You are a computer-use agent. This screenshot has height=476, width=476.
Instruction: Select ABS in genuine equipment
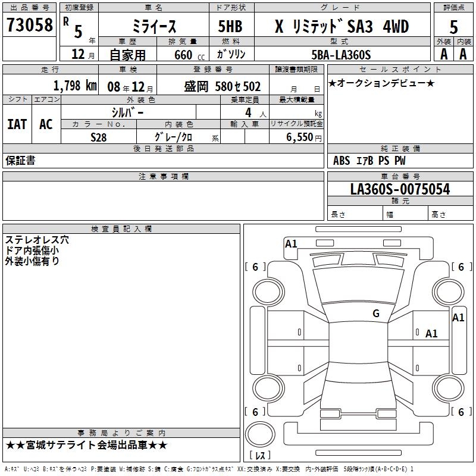tap(342, 161)
